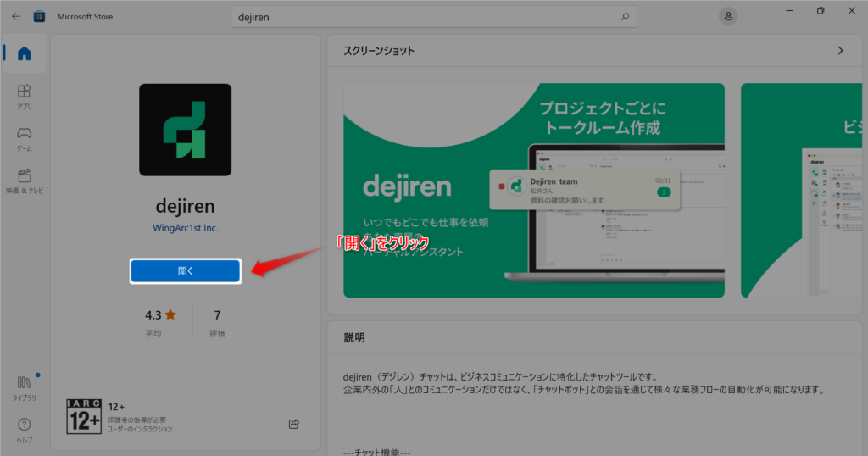868x456 pixels.
Task: Restore down the Microsoft Store window
Action: pos(821,11)
